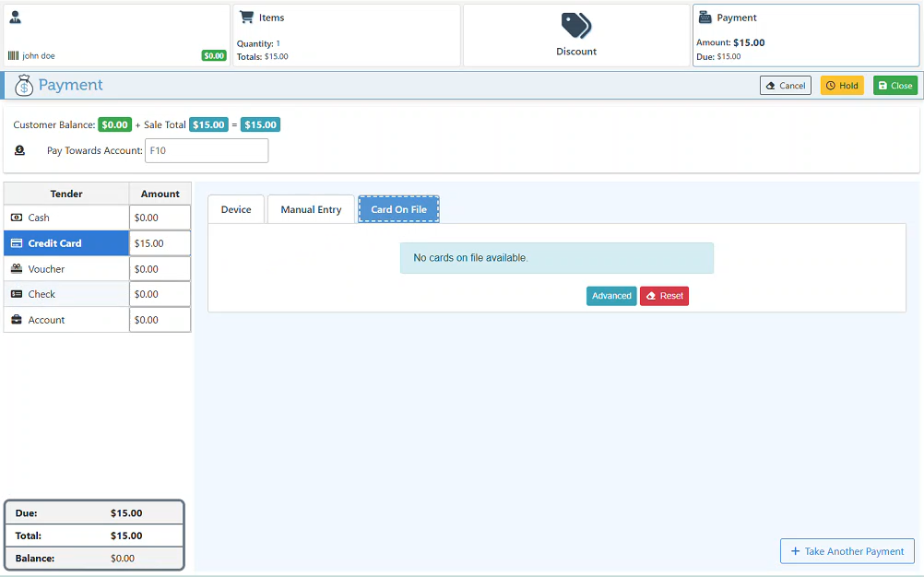Select the Credit Card tender

click(x=66, y=243)
